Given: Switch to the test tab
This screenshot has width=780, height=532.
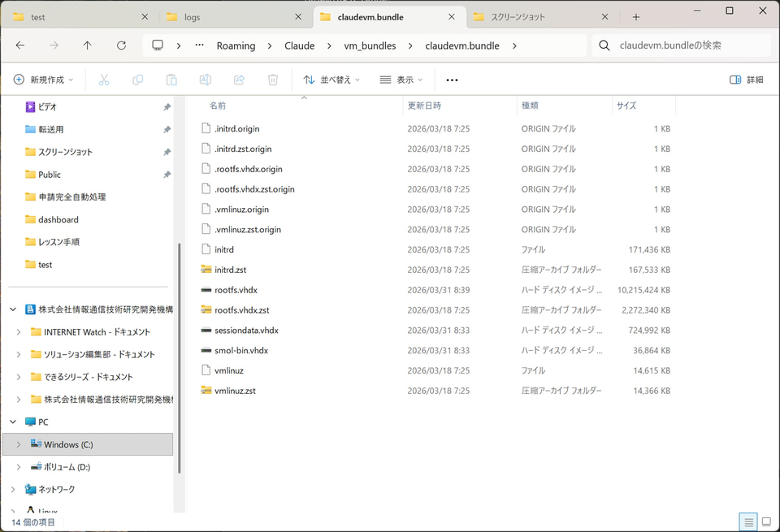Looking at the screenshot, I should tap(80, 17).
